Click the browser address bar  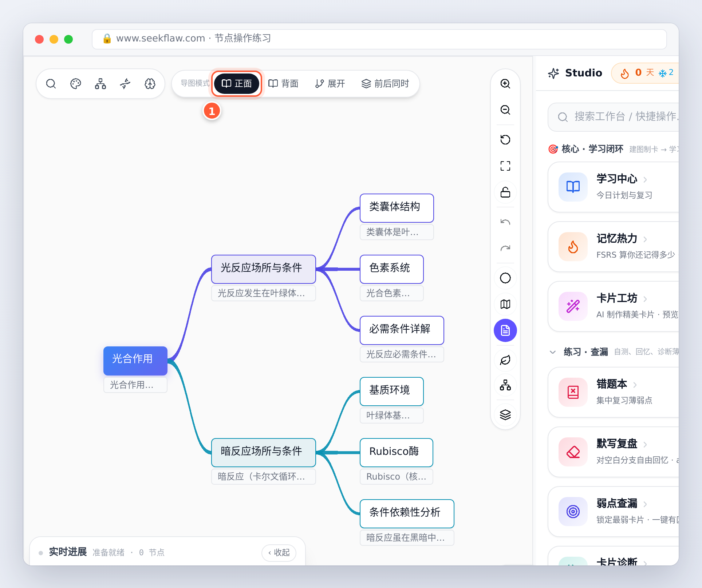[x=379, y=39]
